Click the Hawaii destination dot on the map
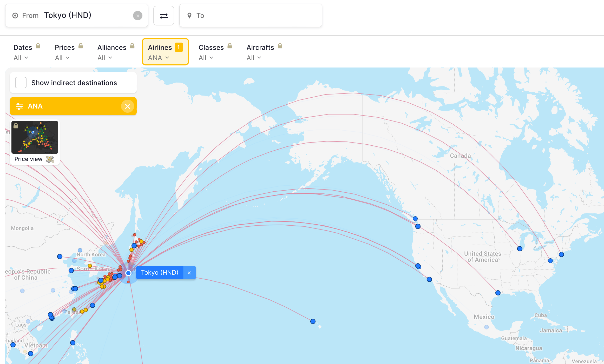The image size is (604, 364). [x=313, y=321]
